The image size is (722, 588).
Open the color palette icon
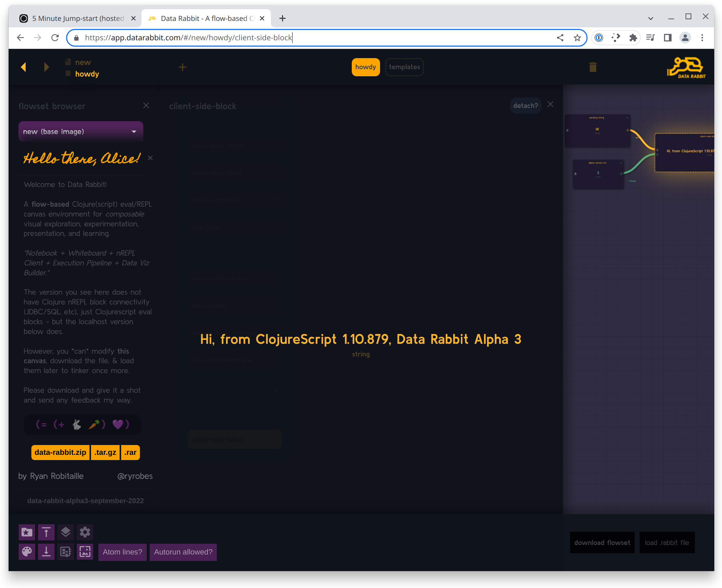[x=27, y=552]
